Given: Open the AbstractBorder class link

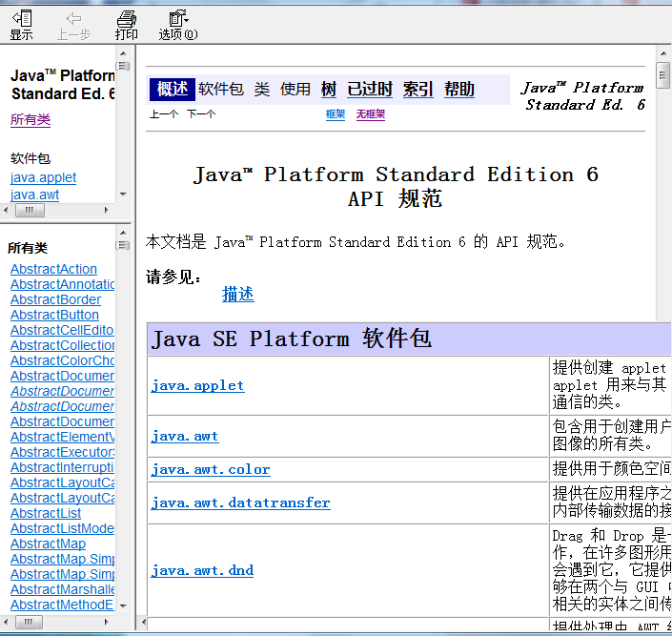Looking at the screenshot, I should [55, 299].
